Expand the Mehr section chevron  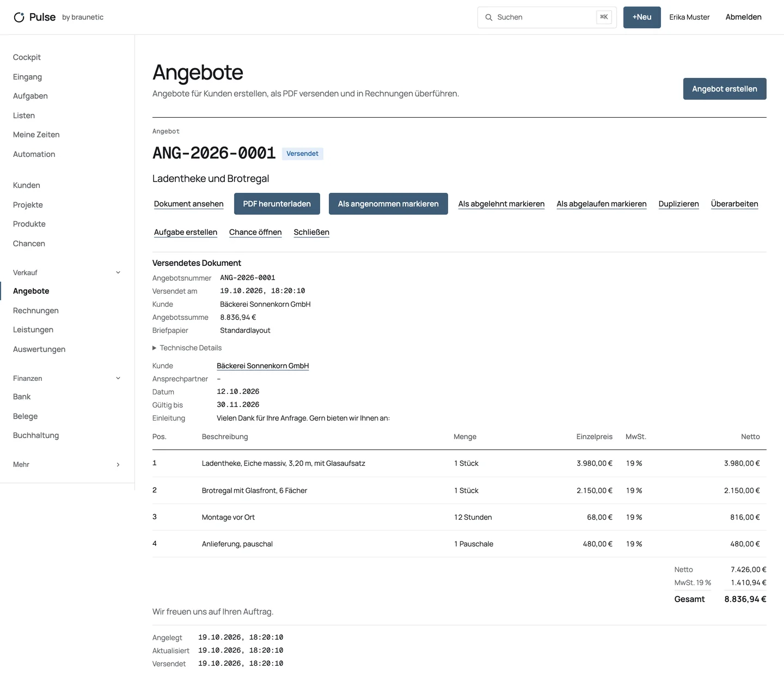pos(118,465)
